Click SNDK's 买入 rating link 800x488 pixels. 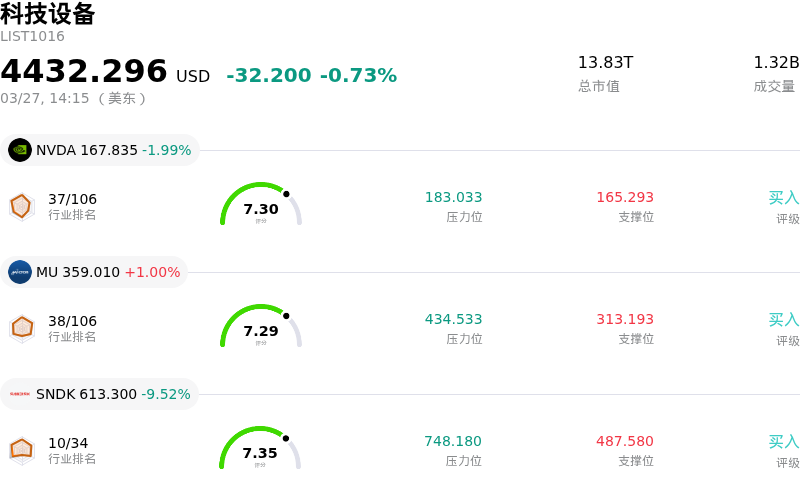pos(783,442)
